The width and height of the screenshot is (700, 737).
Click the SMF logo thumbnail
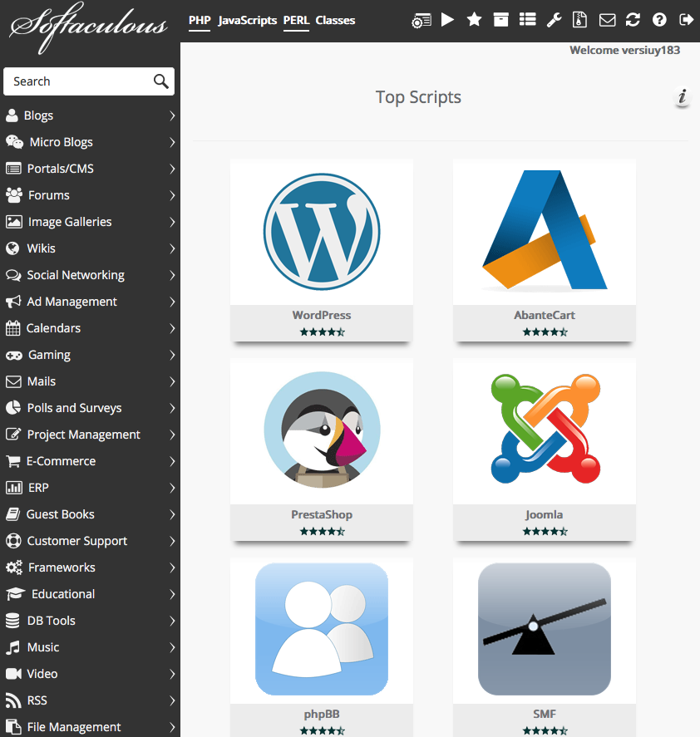[545, 629]
